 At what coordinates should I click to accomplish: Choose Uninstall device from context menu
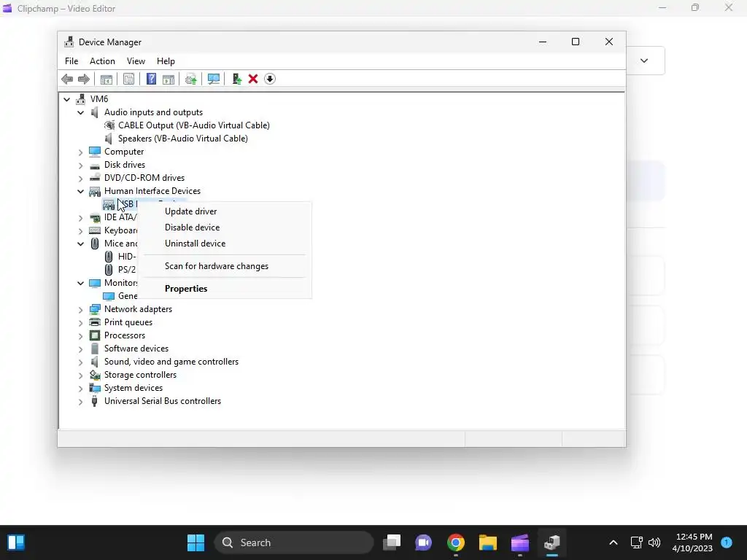[x=195, y=244]
